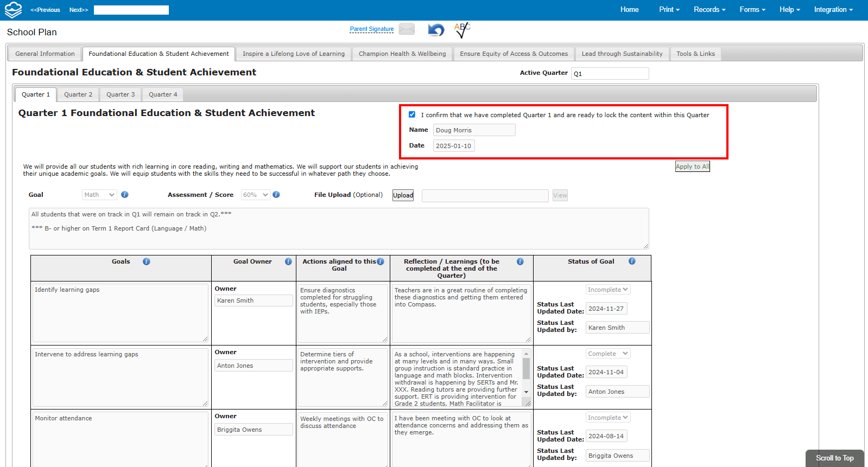Click the Identify learning gaps goal box
The image size is (868, 467).
click(120, 313)
